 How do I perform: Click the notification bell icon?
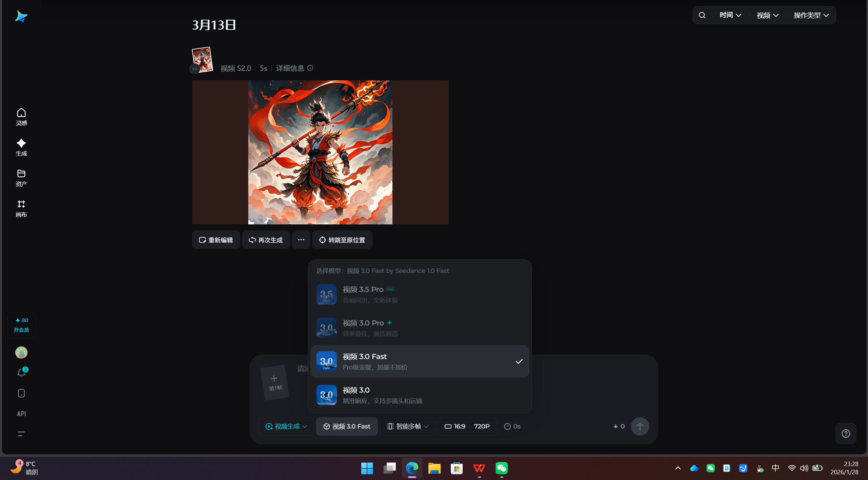point(21,373)
